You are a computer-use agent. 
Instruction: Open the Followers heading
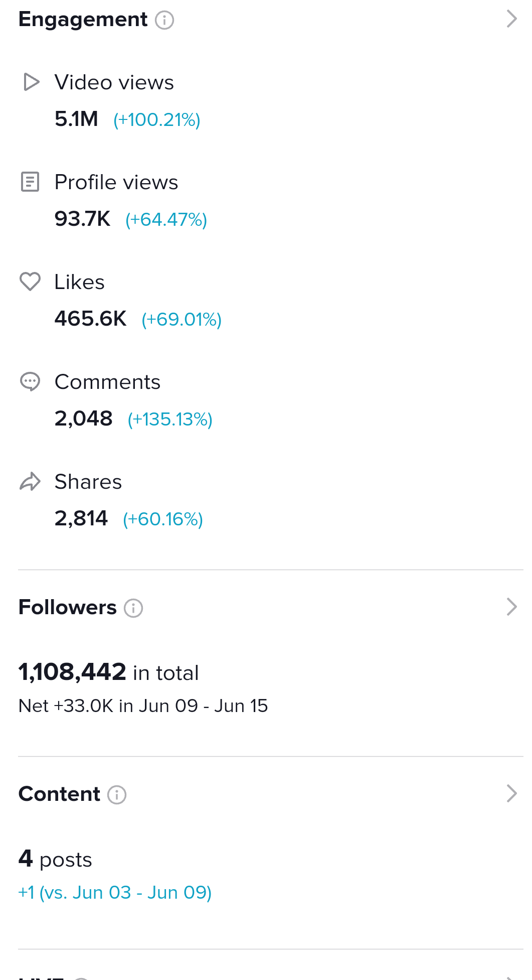68,607
